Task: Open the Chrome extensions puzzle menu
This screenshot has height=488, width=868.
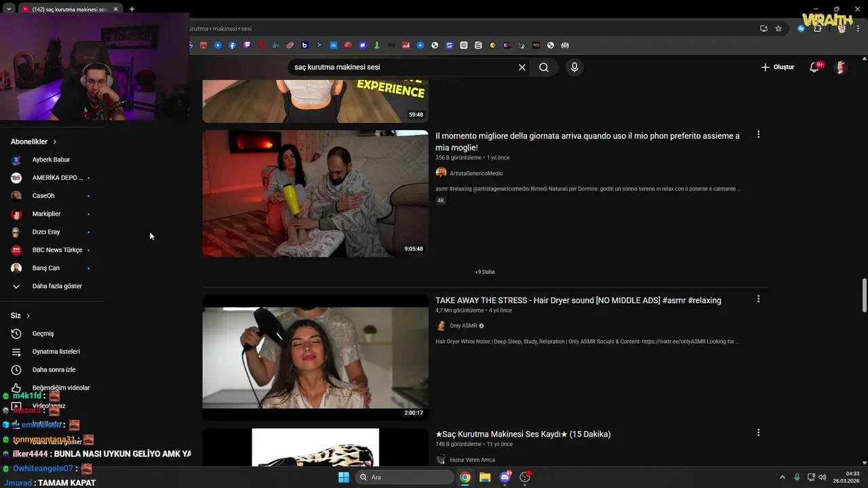Action: [x=817, y=28]
